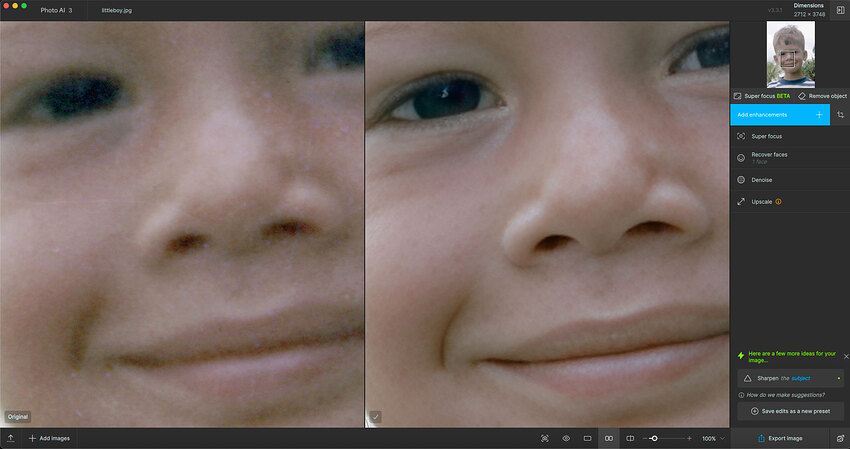Open Super focus BETA tool
Screen dimensions: 850x449
pyautogui.click(x=762, y=96)
